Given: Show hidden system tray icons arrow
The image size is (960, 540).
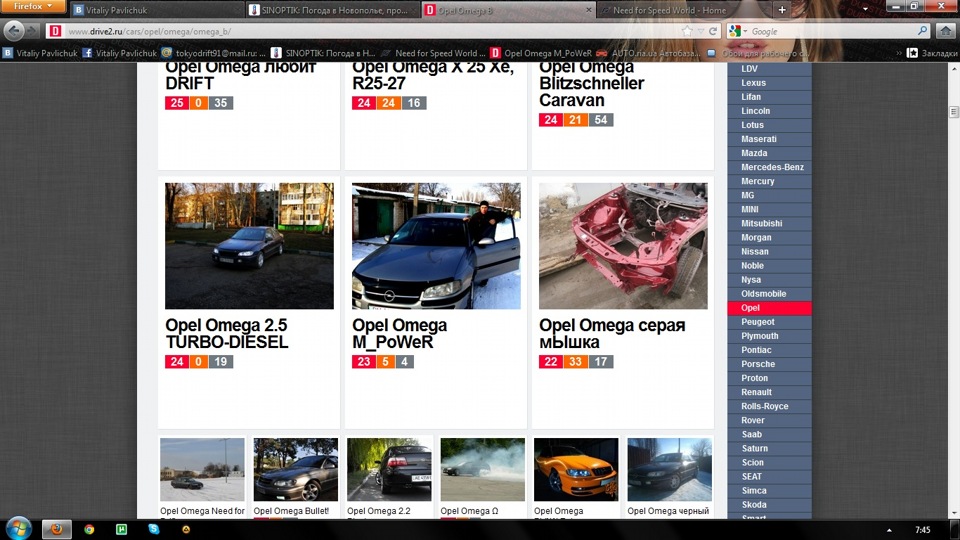Looking at the screenshot, I should coord(889,530).
